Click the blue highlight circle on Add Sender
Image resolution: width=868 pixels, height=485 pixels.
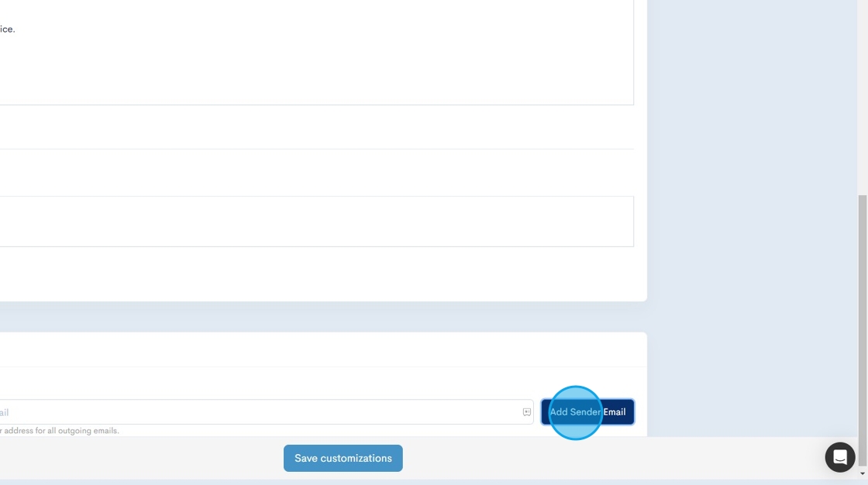pos(575,412)
